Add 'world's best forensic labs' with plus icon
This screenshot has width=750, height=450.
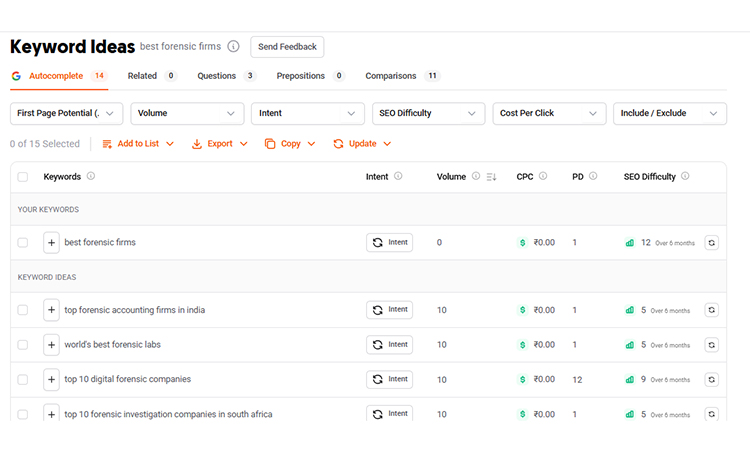[x=51, y=345]
